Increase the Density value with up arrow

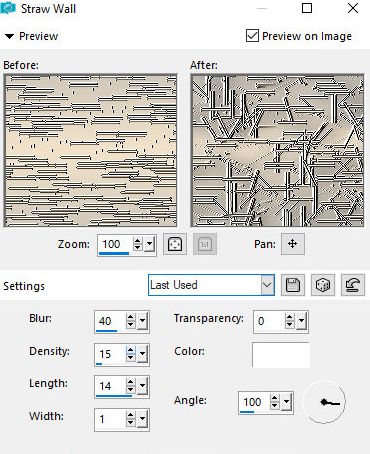(x=131, y=350)
